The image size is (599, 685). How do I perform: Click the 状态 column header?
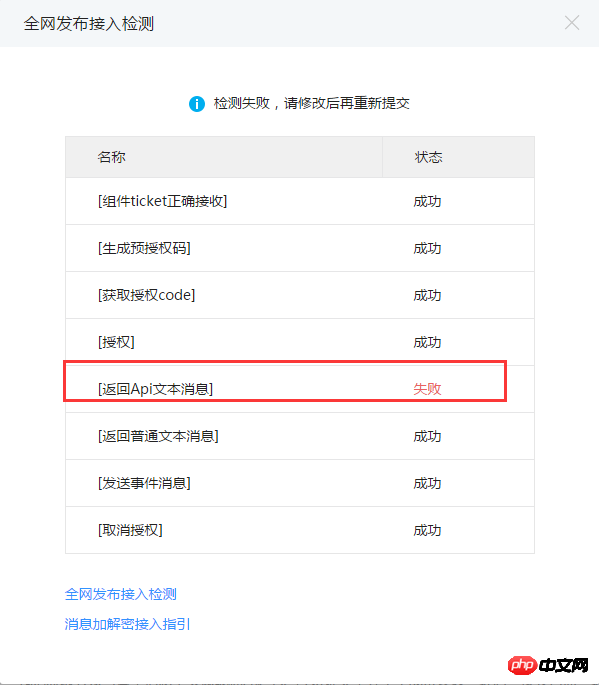click(428, 157)
